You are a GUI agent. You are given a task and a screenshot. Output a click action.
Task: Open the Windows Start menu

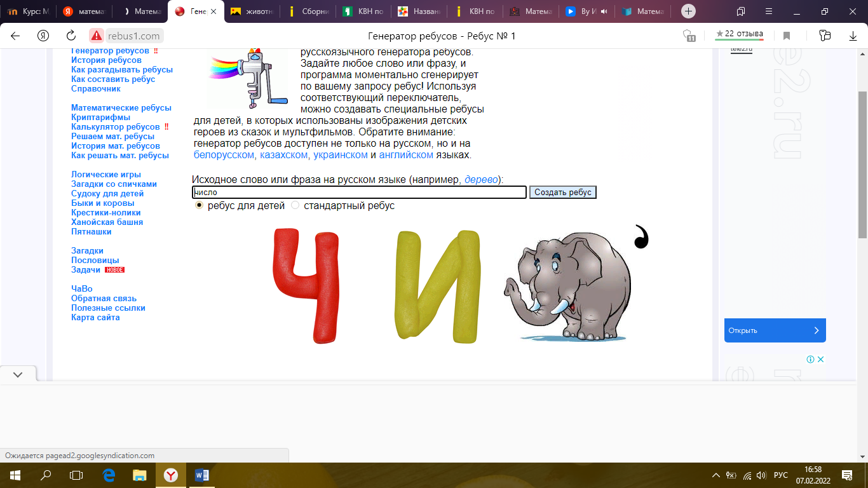15,475
